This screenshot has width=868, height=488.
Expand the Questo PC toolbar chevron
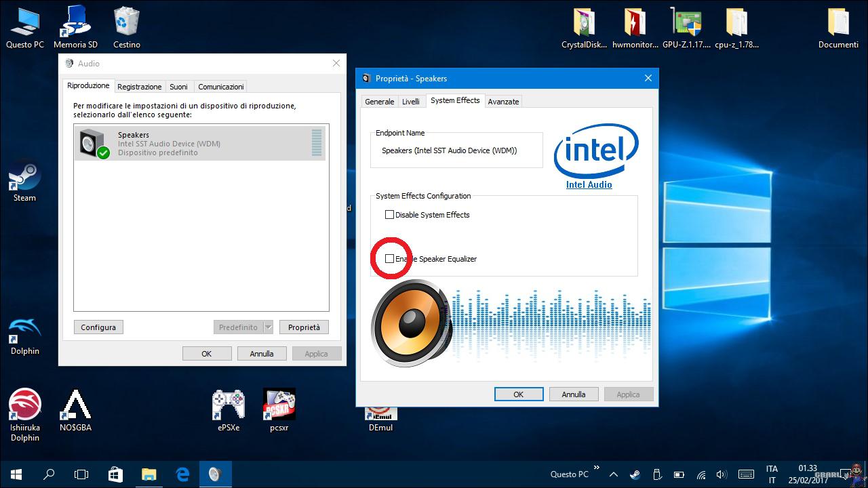(597, 467)
